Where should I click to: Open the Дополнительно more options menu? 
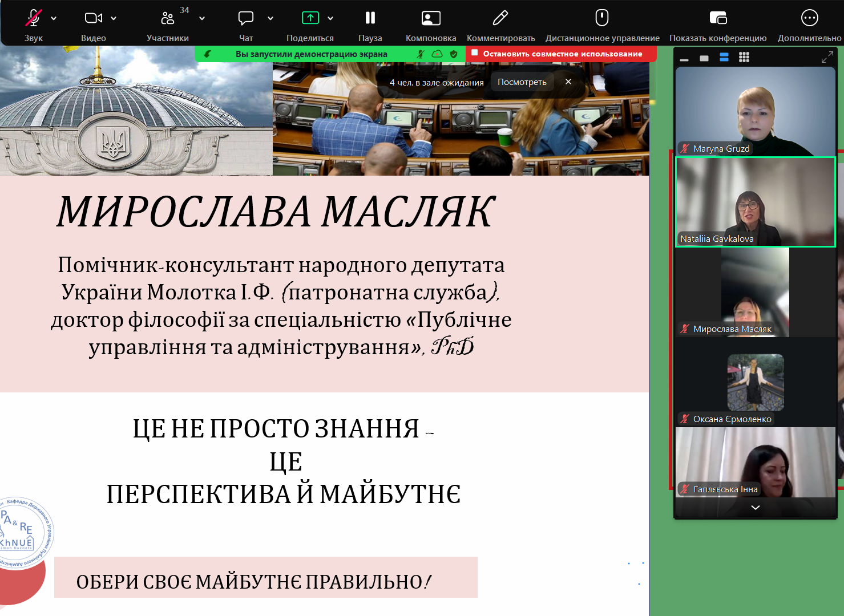click(809, 19)
